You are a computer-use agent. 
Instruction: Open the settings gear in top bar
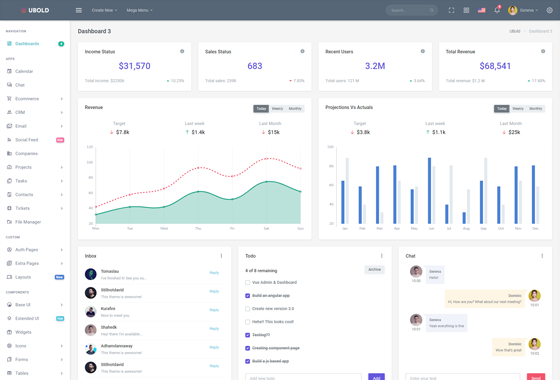[550, 10]
